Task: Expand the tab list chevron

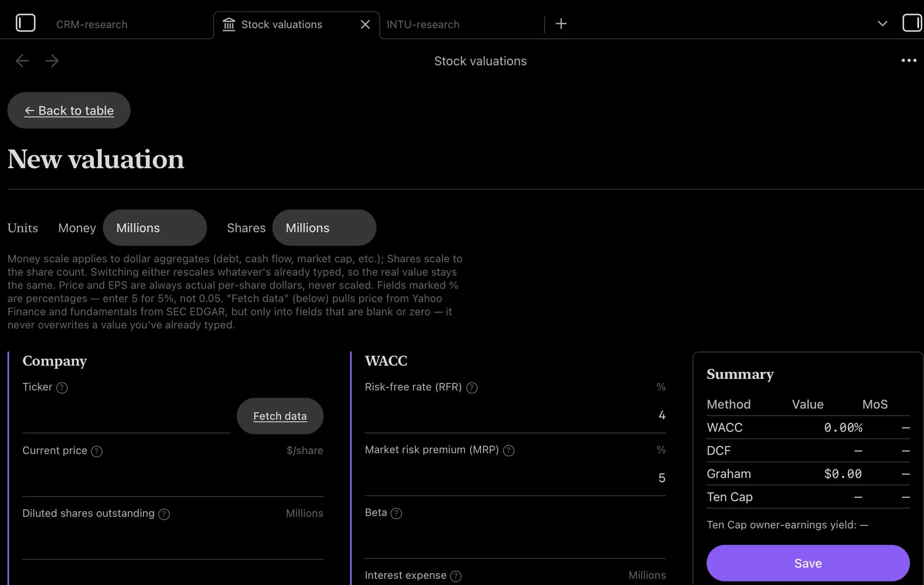Action: click(x=882, y=23)
